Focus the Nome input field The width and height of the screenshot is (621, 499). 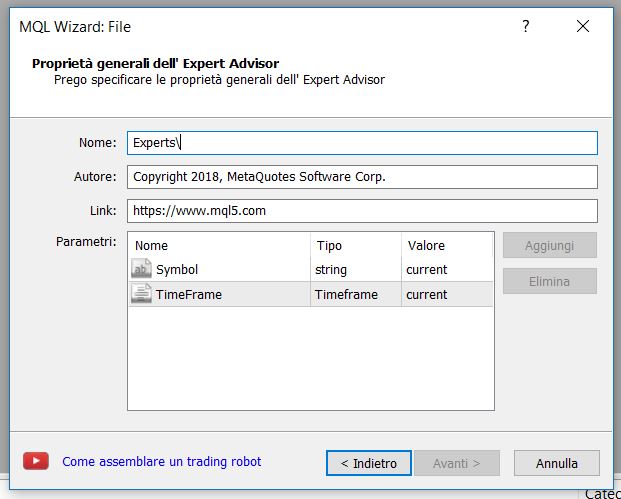click(x=362, y=143)
